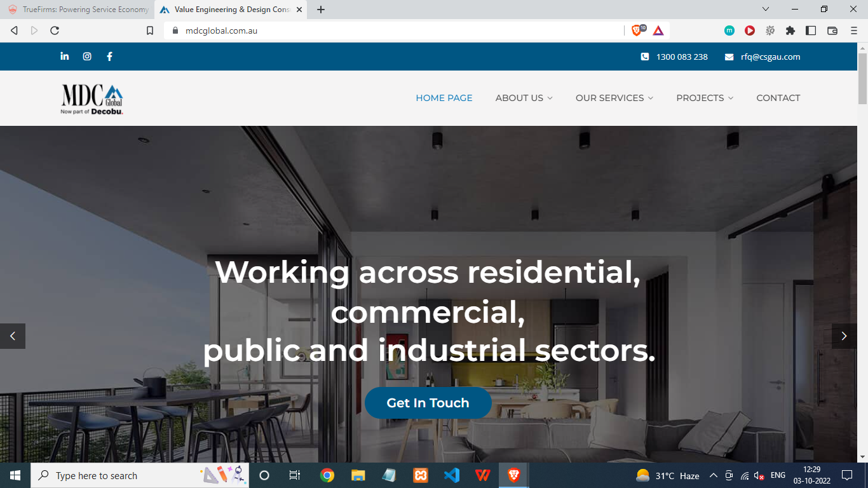Open the browser hamburger menu
The height and width of the screenshot is (488, 868).
pos(853,30)
